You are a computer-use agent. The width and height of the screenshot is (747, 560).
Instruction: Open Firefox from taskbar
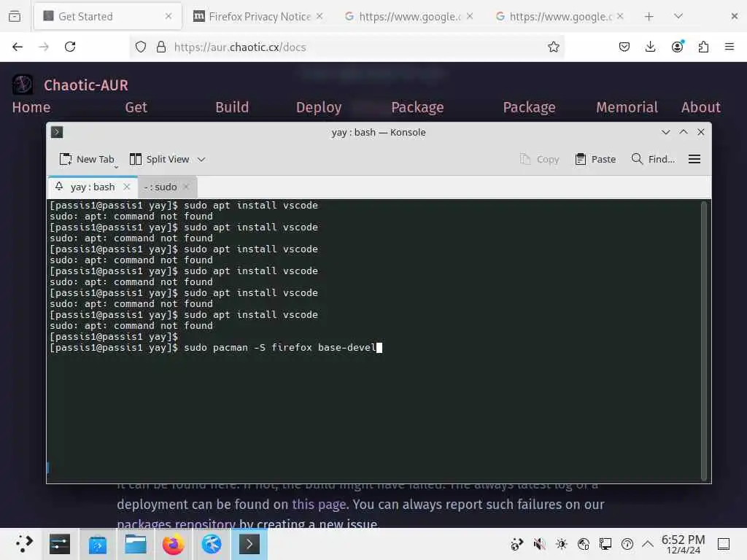[174, 544]
